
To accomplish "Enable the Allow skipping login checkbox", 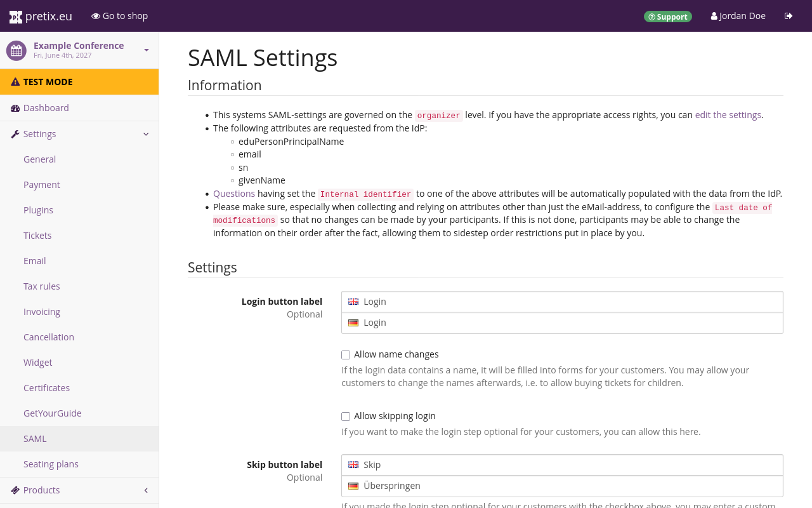I will pos(345,416).
